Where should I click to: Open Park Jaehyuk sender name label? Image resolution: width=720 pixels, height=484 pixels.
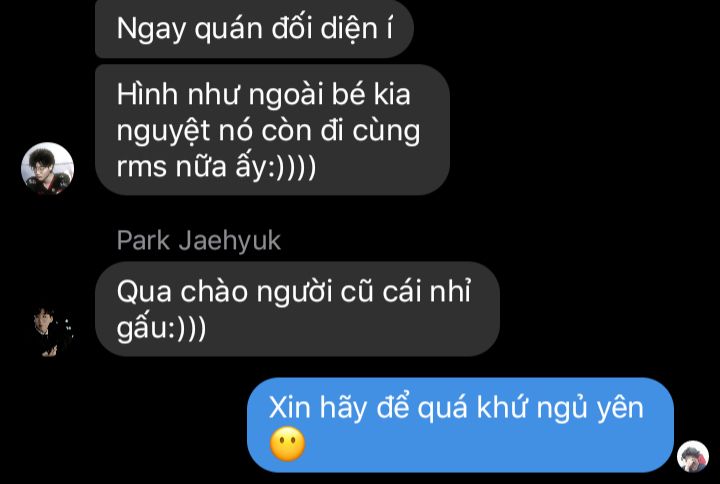(x=198, y=240)
